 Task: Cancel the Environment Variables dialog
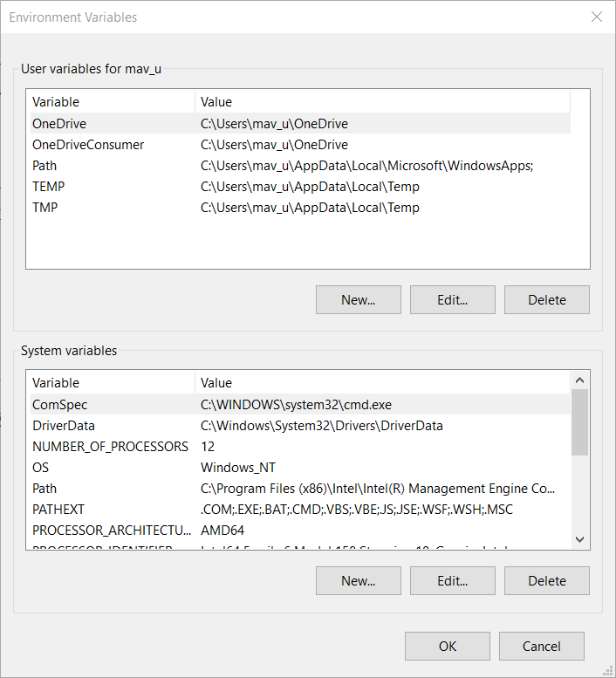point(541,646)
